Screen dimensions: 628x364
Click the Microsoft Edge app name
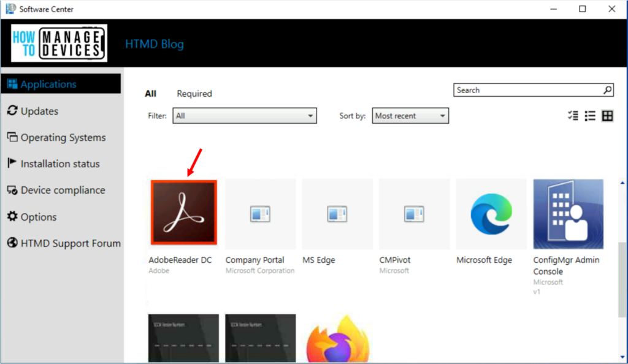tap(484, 260)
